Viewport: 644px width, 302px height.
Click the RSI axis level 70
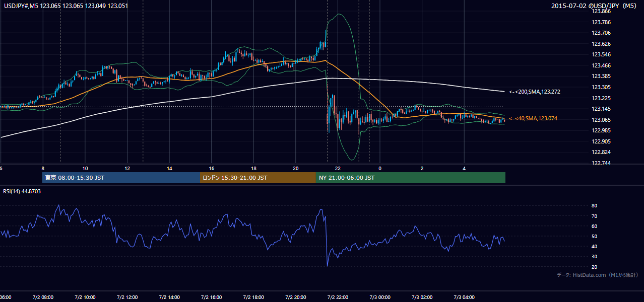[595, 216]
